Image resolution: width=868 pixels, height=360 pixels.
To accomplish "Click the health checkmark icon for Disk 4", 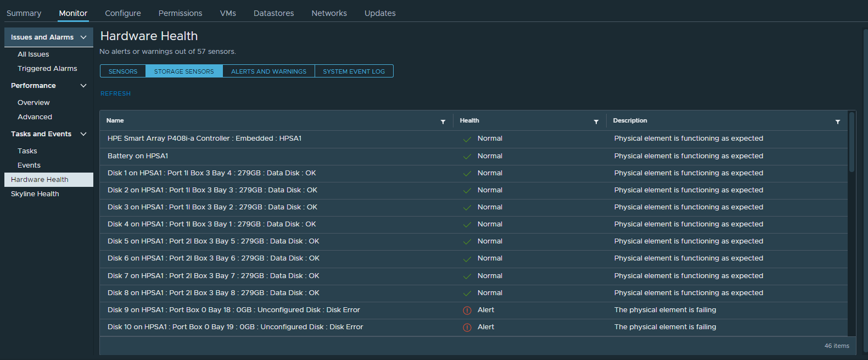I will [x=467, y=225].
